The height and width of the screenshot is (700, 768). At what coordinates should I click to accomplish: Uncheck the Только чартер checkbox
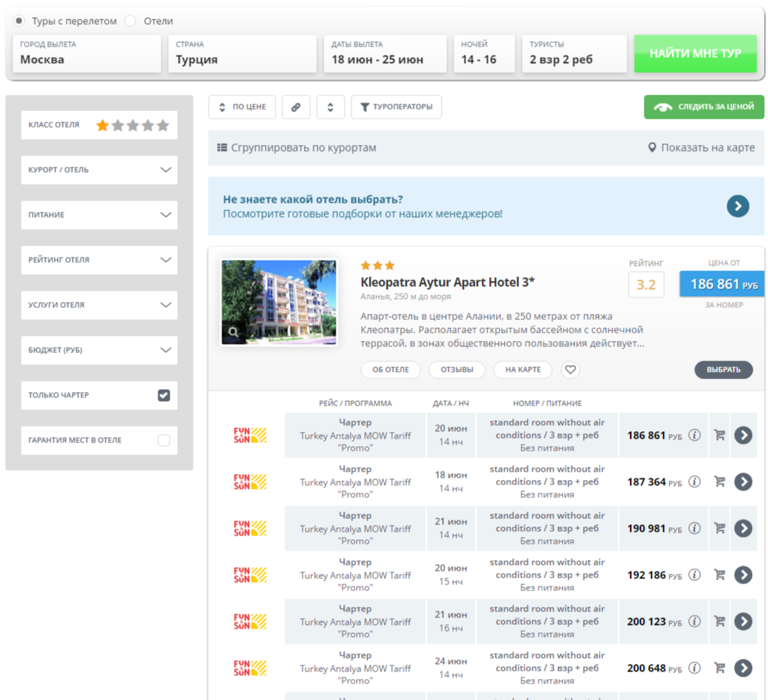point(164,395)
